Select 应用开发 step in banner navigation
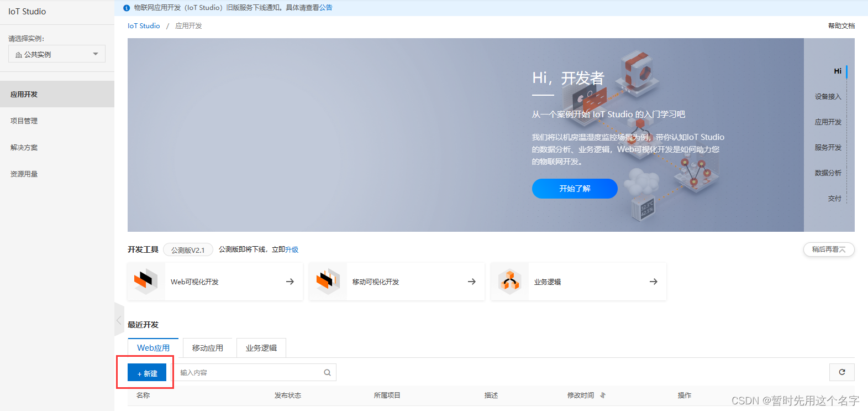 pyautogui.click(x=828, y=122)
